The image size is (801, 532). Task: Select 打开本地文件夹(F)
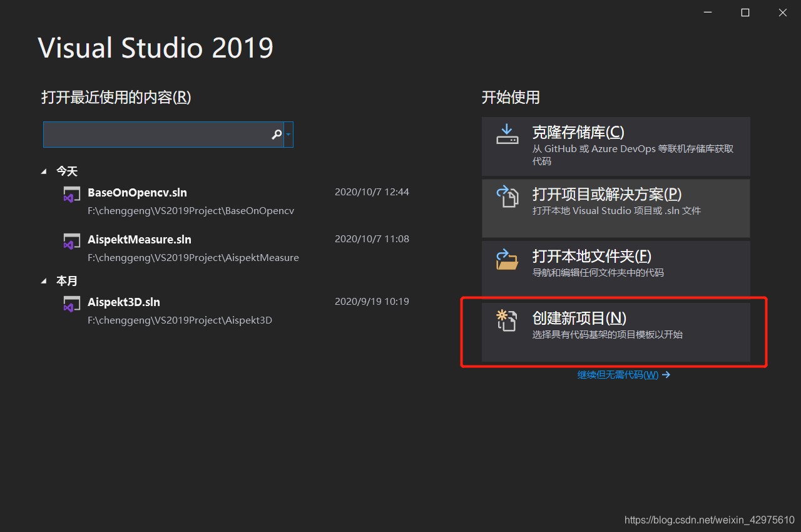point(616,270)
